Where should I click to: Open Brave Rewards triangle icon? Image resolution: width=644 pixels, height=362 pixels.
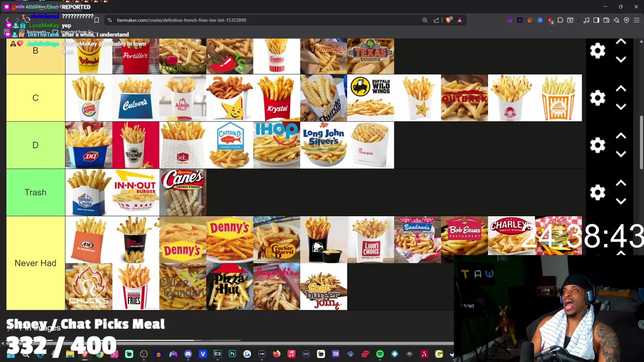tap(459, 20)
